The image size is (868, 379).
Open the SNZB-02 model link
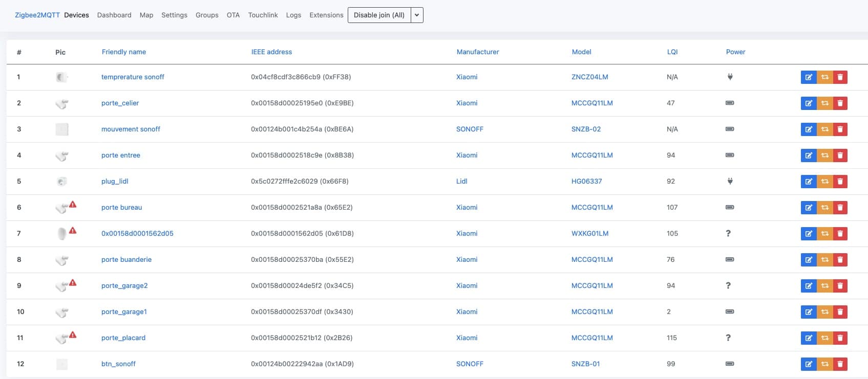[586, 129]
